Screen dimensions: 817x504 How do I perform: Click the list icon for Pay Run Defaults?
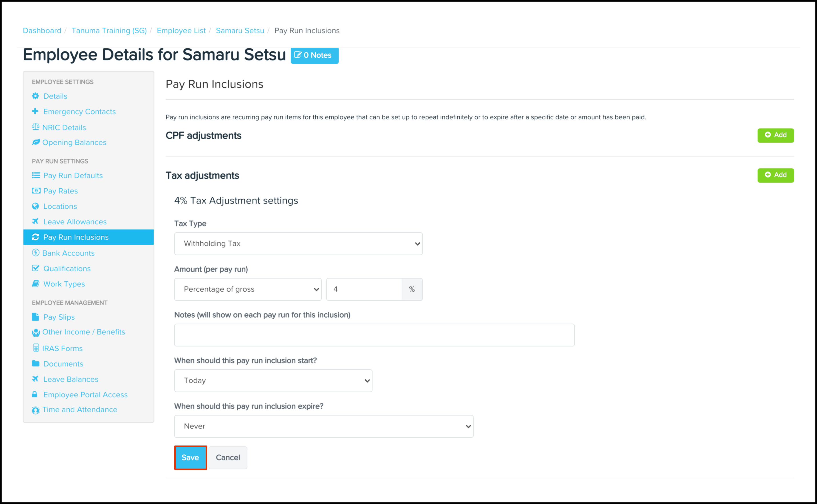point(36,175)
